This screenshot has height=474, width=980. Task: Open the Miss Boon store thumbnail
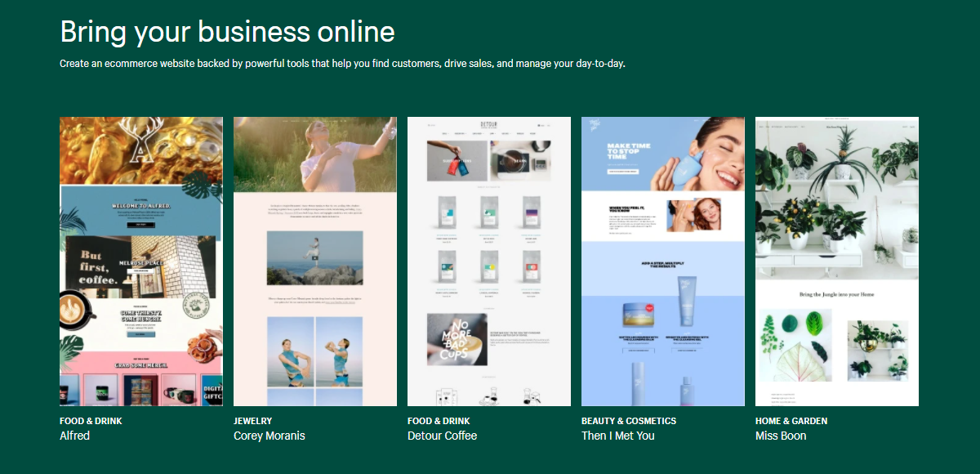(837, 262)
